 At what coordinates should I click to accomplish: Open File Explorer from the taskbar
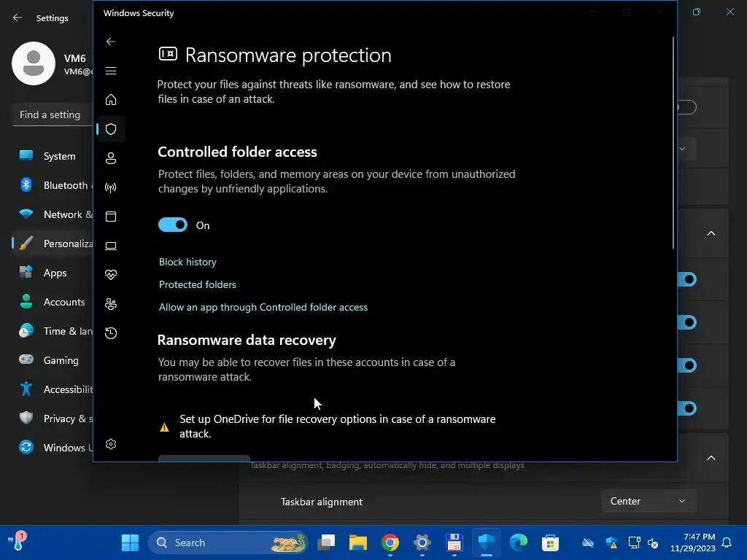coord(357,542)
